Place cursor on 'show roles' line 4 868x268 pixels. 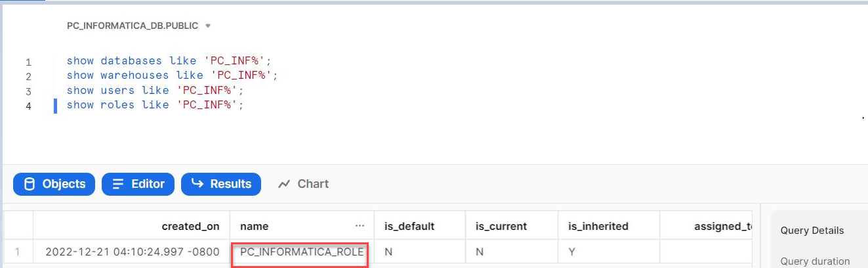pyautogui.click(x=155, y=105)
